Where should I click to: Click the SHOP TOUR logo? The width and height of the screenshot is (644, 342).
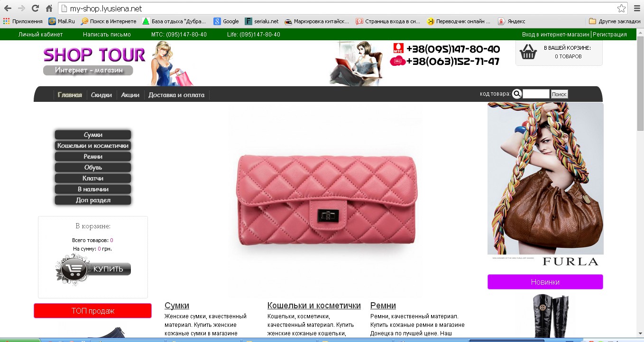pos(94,55)
